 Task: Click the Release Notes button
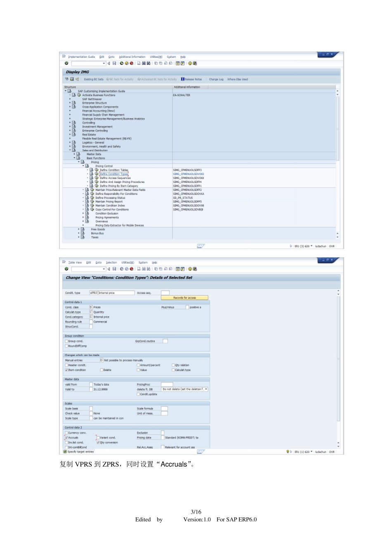(x=191, y=79)
